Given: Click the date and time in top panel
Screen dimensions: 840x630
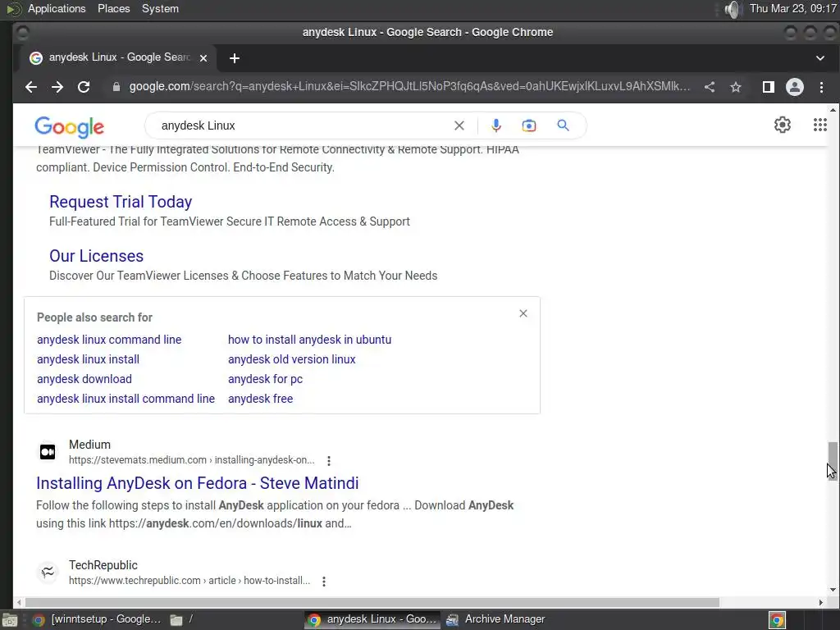Looking at the screenshot, I should (x=793, y=8).
